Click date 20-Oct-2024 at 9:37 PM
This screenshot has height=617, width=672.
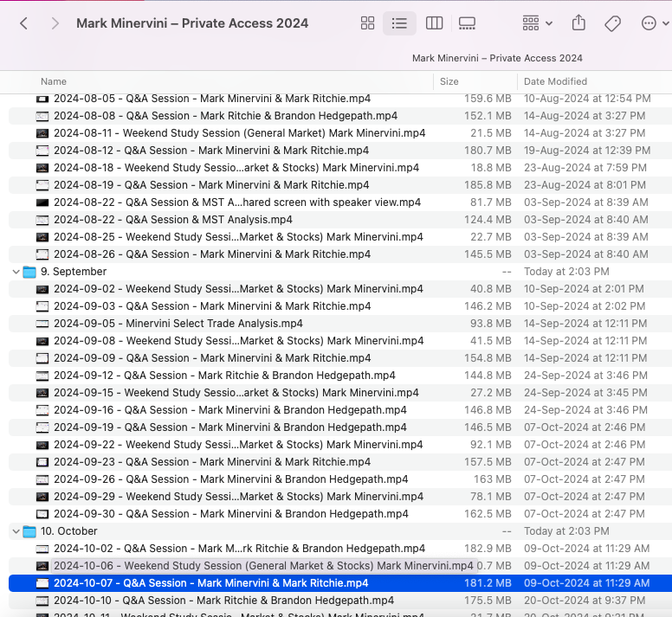[x=585, y=601]
